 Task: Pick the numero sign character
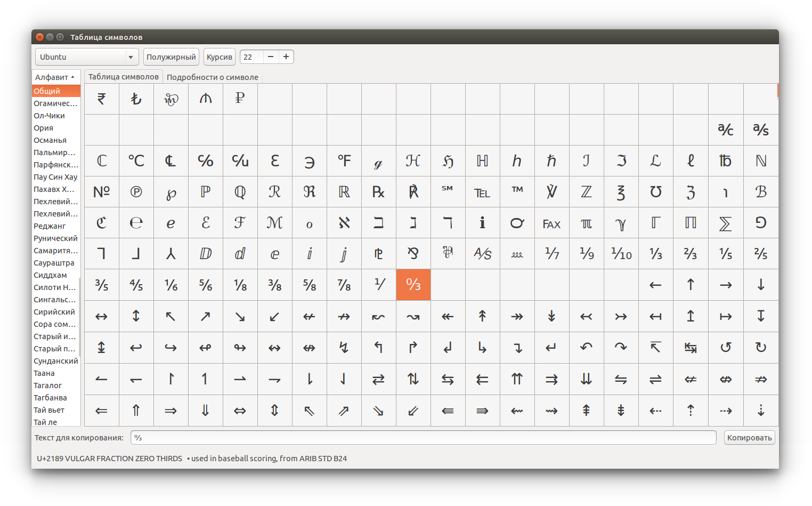(101, 192)
